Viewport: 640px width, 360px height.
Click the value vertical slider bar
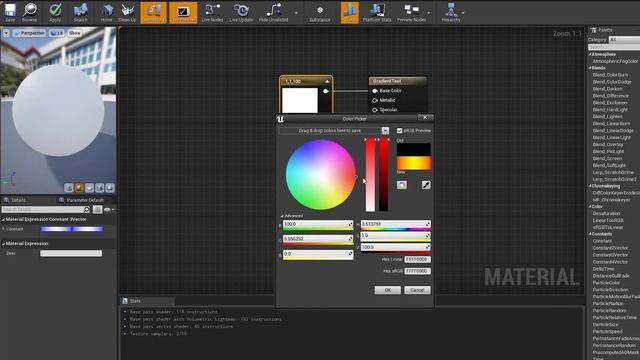click(384, 175)
